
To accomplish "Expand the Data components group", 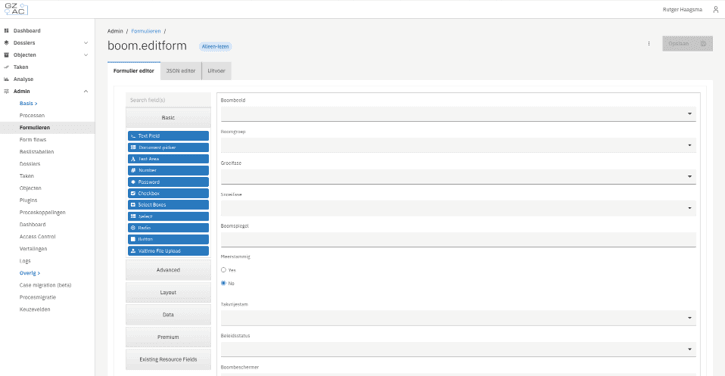I will (x=168, y=315).
